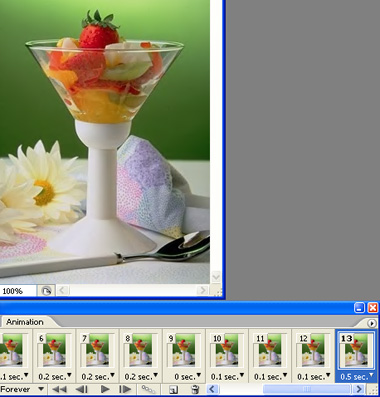Open the Animation palette flyout menu

371,323
